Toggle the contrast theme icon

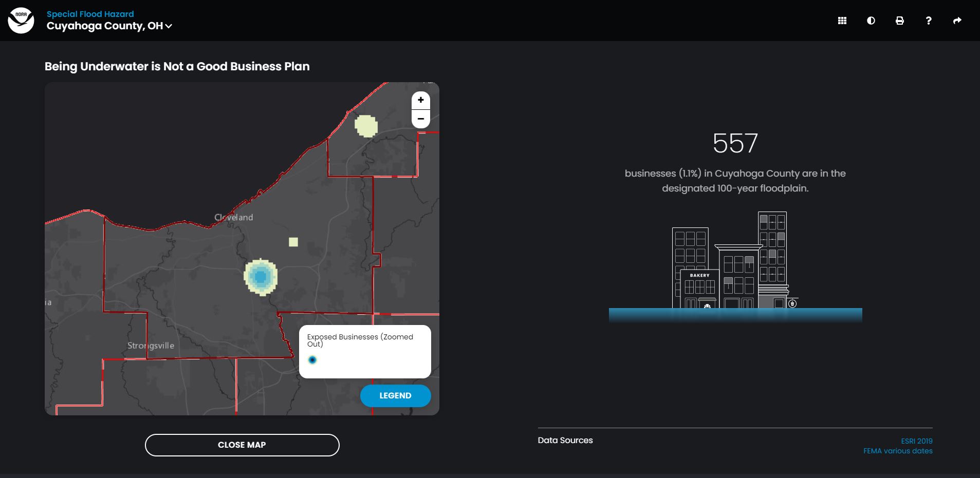871,21
